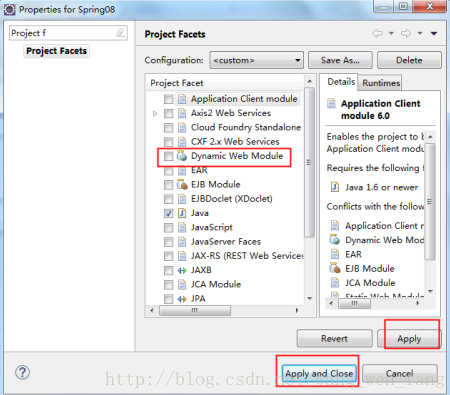Click the EJB Module icon in Details conflicts
Screen dimensions: 450x395
coord(335,268)
